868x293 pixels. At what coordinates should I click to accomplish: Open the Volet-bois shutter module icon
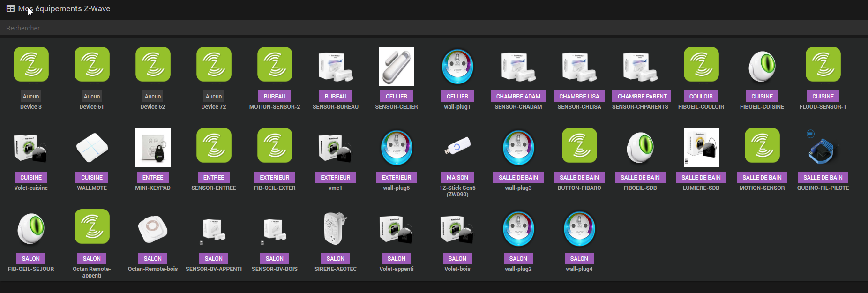(457, 229)
